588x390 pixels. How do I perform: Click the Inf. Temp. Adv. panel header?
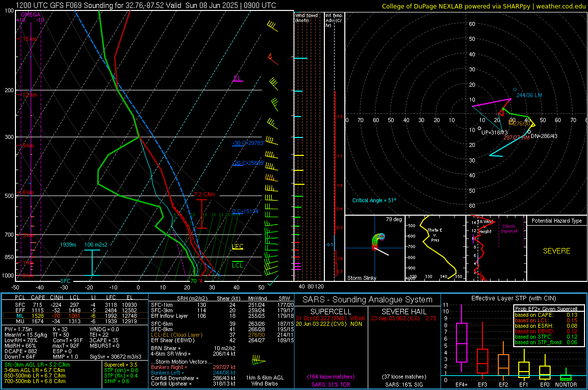pos(334,20)
